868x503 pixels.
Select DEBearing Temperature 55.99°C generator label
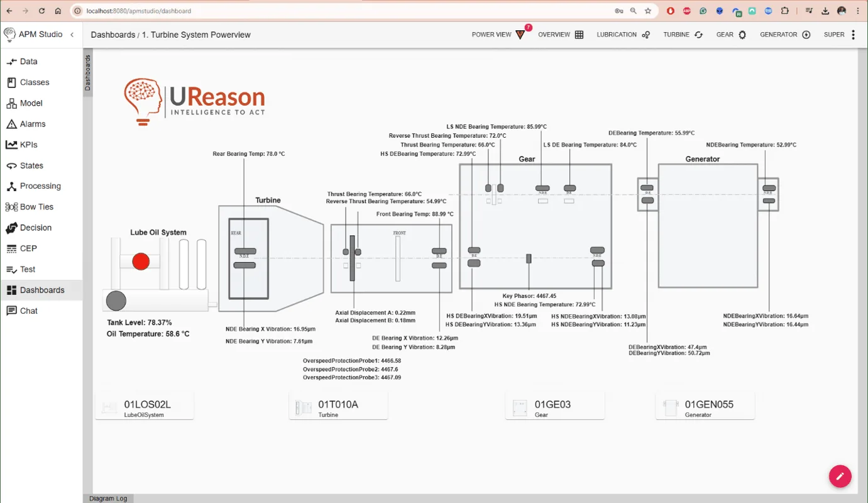pos(651,133)
